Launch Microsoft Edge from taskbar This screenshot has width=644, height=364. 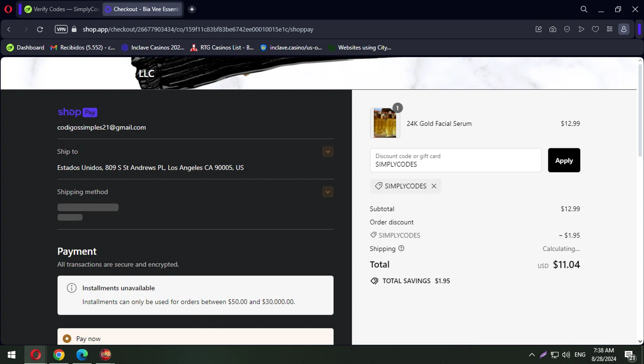click(82, 355)
